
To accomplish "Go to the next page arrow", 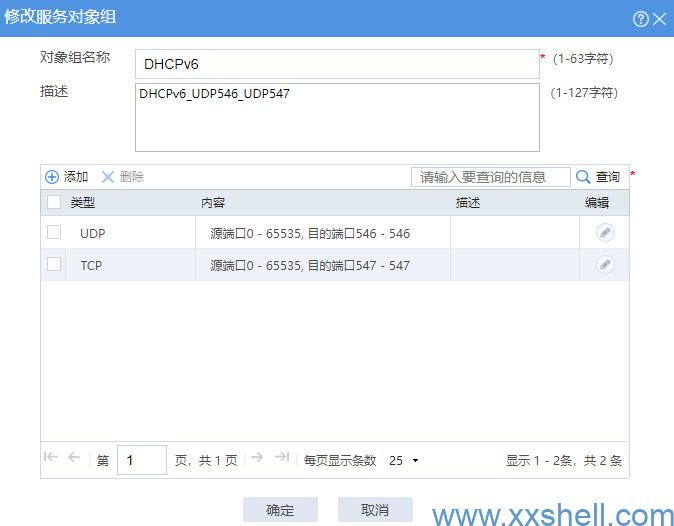I will [x=257, y=457].
